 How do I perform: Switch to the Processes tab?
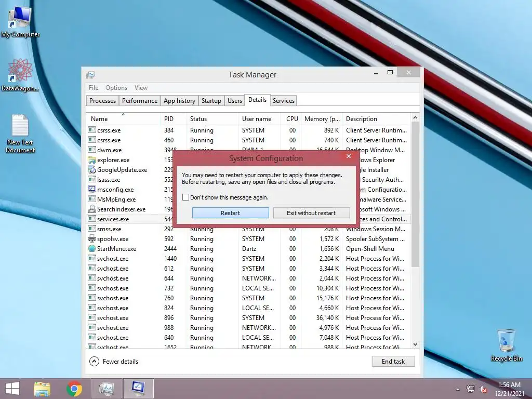[102, 100]
